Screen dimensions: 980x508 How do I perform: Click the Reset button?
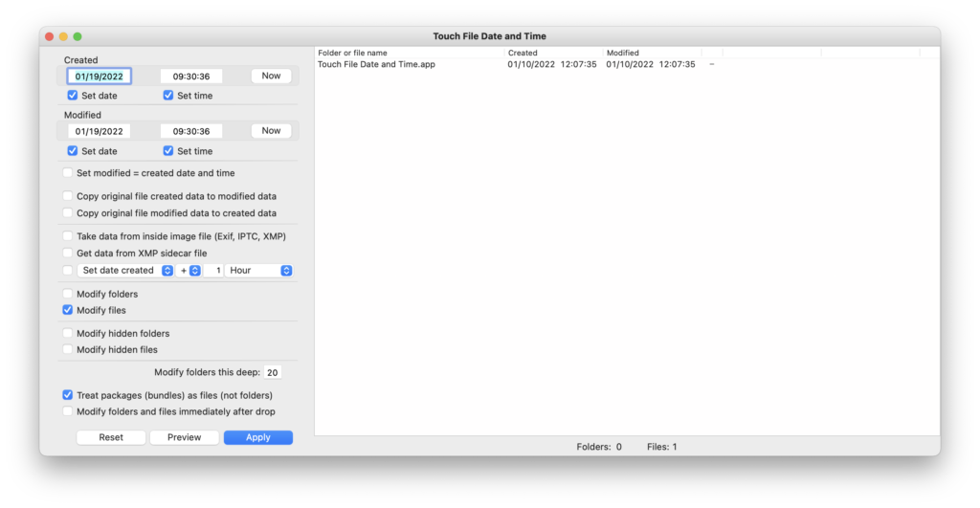(x=111, y=437)
